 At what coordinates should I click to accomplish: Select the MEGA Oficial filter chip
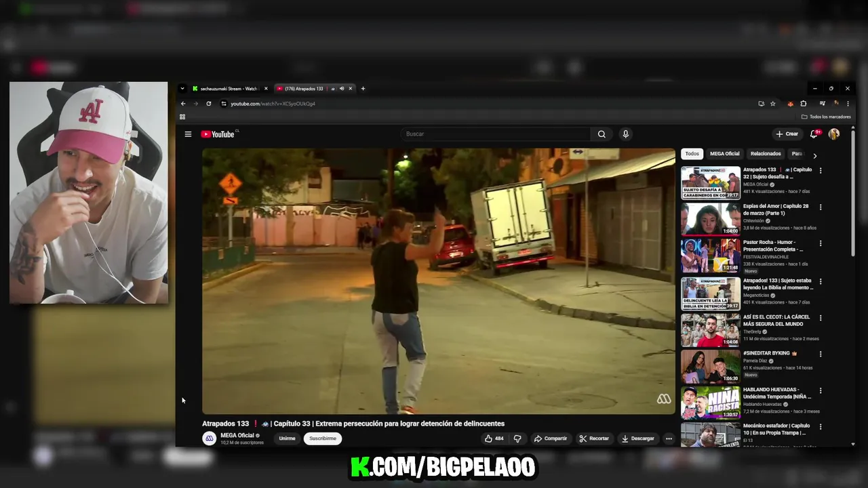[x=725, y=154]
